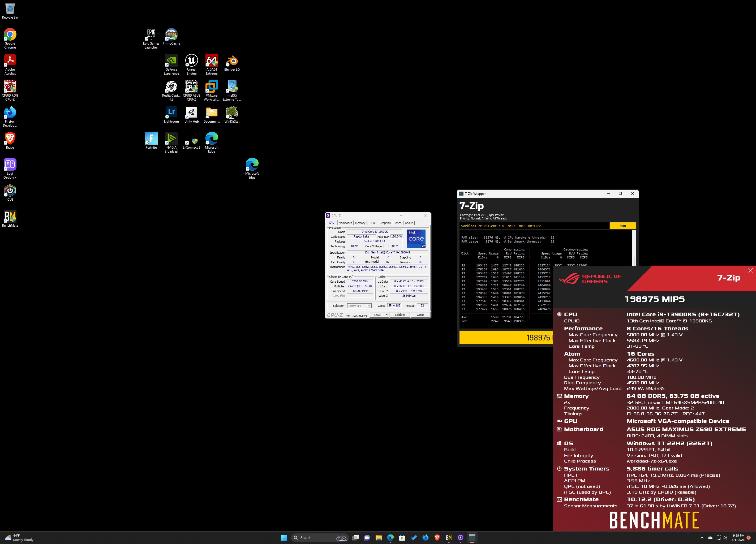Open the Windows Start menu

284,537
